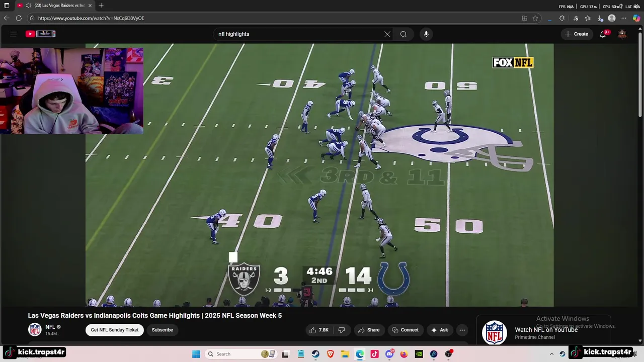Image resolution: width=644 pixels, height=362 pixels.
Task: Open a new browser tab
Action: pyautogui.click(x=101, y=6)
